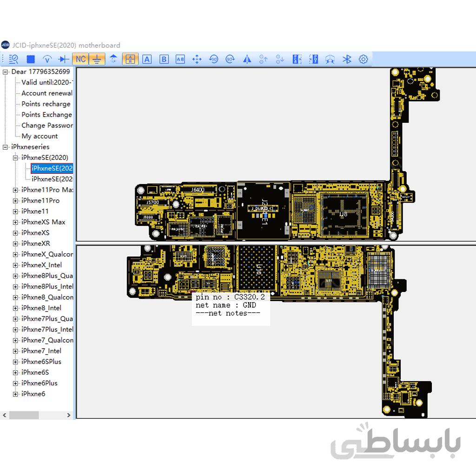Show side A of the board
The image size is (476, 476).
click(x=147, y=59)
